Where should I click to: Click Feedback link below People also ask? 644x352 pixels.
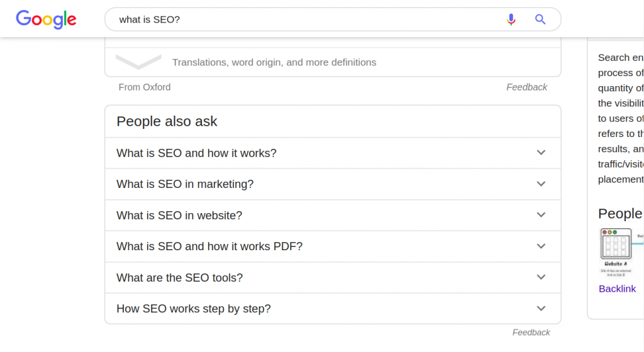tap(531, 333)
